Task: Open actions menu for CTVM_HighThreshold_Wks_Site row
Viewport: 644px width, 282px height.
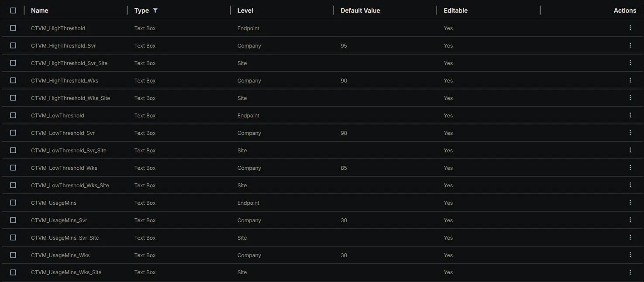Action: [x=630, y=98]
